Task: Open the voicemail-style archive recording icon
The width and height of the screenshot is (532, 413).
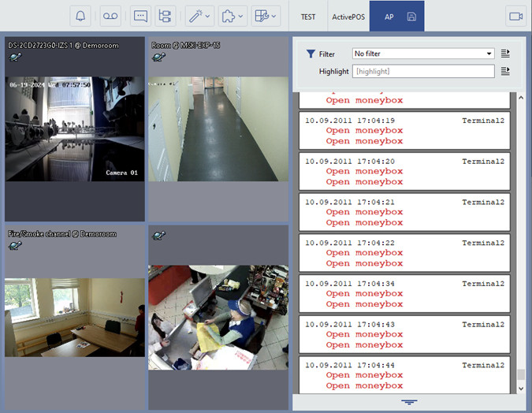Action: coord(110,16)
